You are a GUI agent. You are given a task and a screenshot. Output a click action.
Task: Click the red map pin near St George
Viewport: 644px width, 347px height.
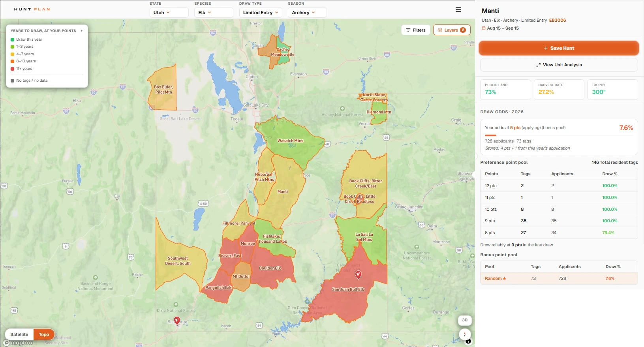[x=177, y=321]
